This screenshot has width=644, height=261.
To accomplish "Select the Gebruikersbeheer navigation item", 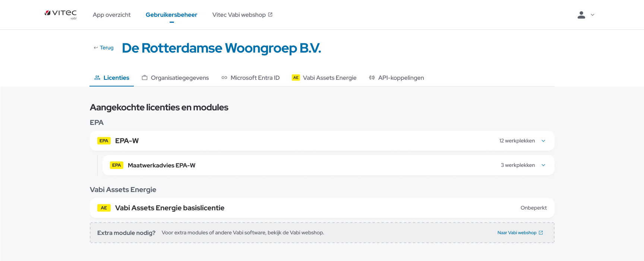I will point(171,15).
